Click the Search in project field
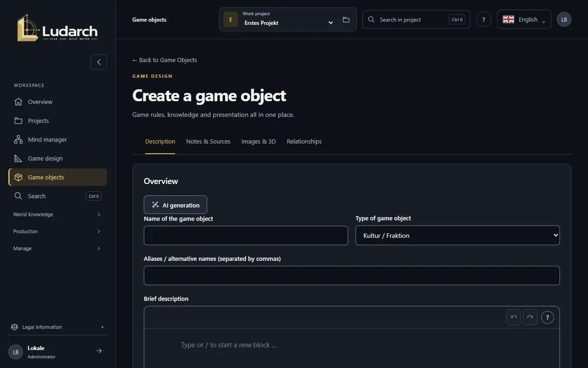This screenshot has width=588, height=368. (x=416, y=19)
